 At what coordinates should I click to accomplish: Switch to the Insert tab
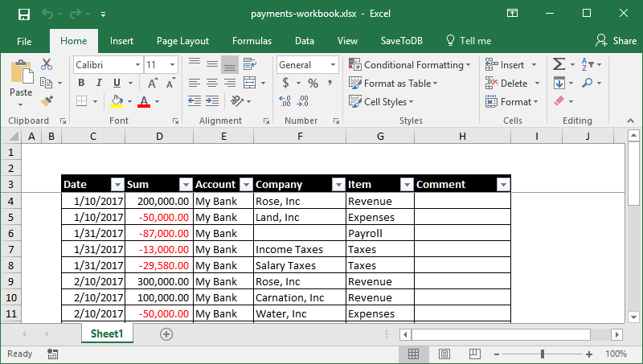tap(121, 41)
